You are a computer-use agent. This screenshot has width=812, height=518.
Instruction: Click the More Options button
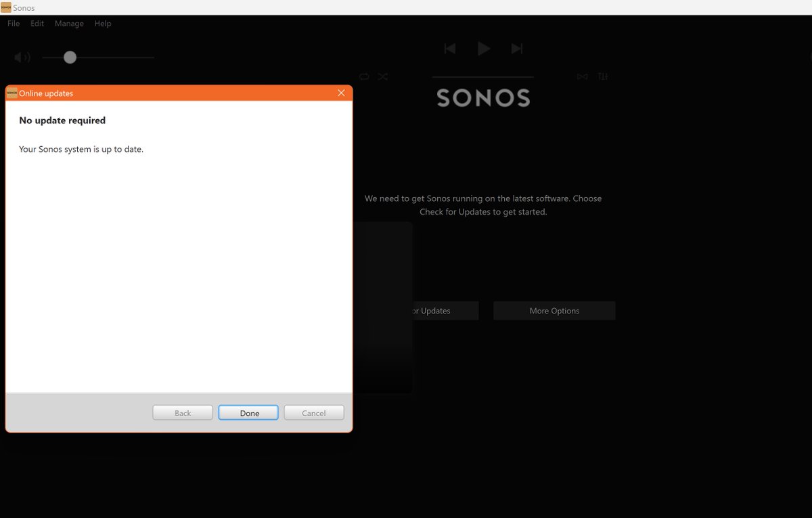(x=554, y=311)
